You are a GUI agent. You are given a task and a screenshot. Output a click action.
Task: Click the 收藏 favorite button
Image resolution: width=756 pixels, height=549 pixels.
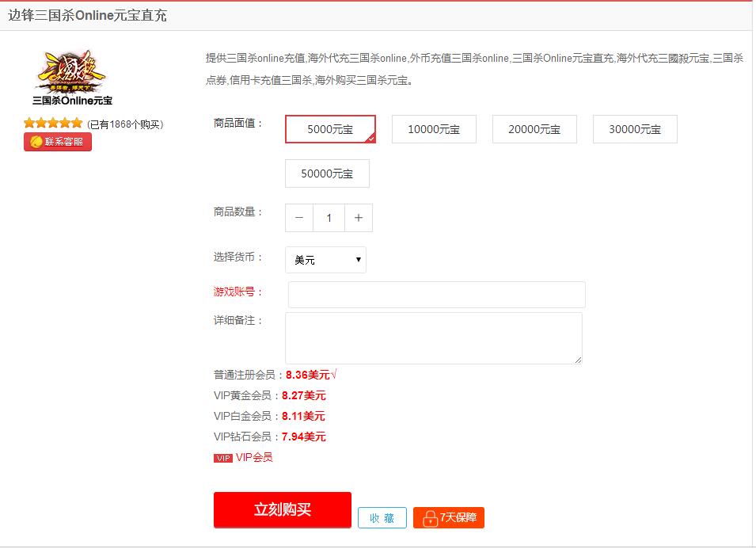pos(382,518)
